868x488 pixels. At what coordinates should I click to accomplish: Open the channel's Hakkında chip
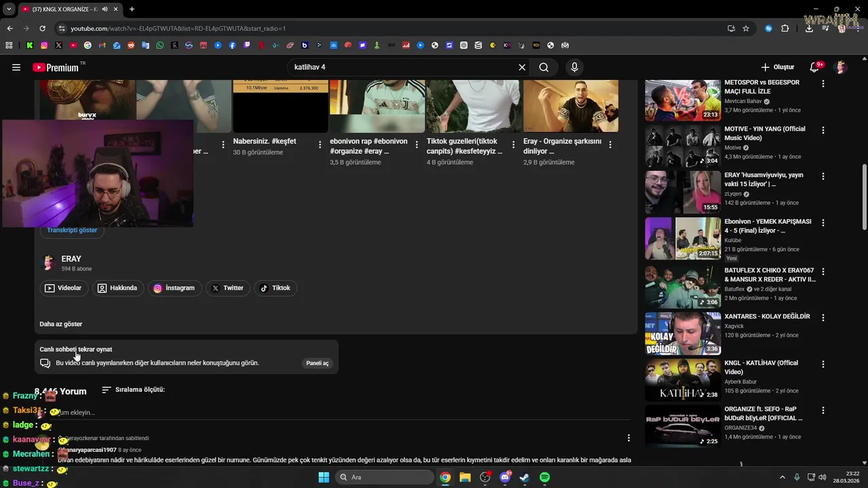tap(117, 288)
